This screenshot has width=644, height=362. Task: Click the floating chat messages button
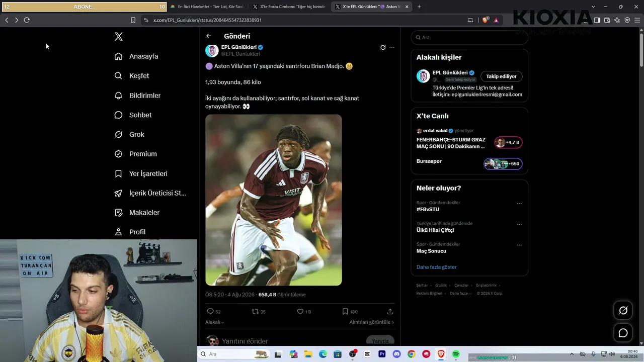[623, 333]
